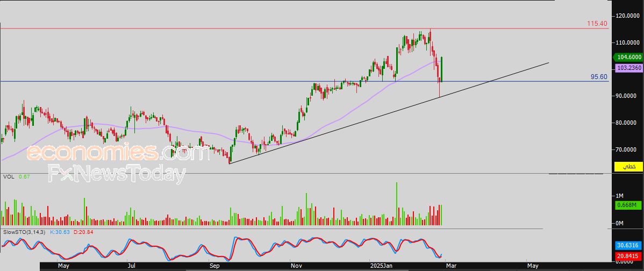Click the FxNewsToday watermark logo
The height and width of the screenshot is (271, 644).
coord(117,174)
